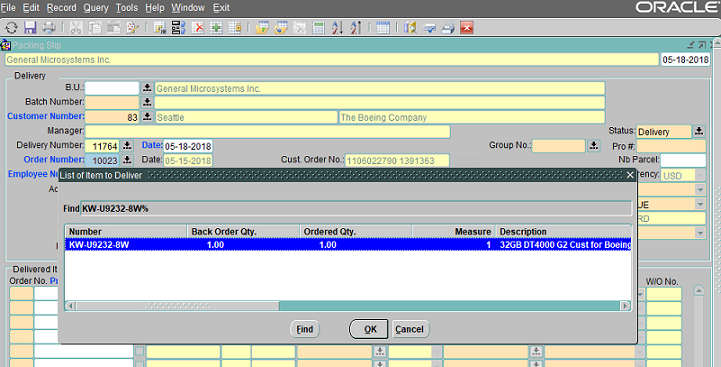721x367 pixels.
Task: Click the Back Order Qty. column header
Action: point(243,232)
